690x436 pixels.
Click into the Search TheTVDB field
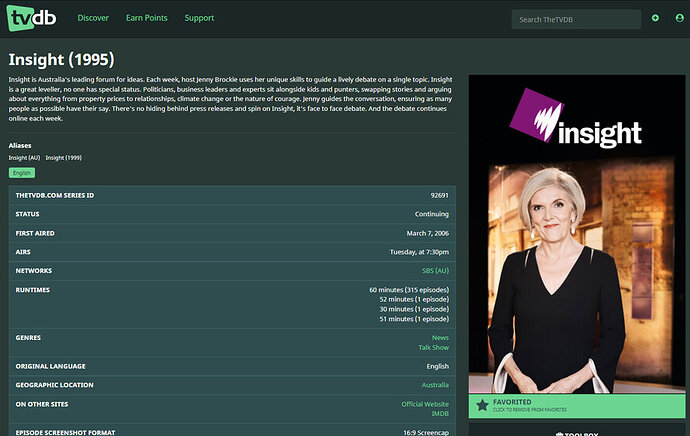coord(576,19)
